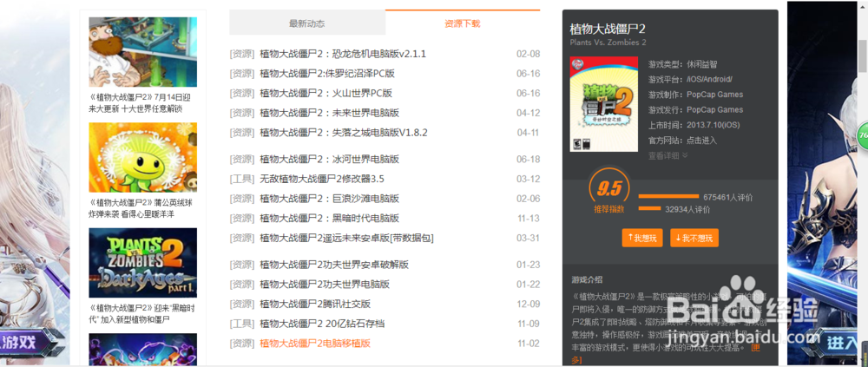Viewport: 868px width, 367px height.
Task: Open 植物大战僵尸2腾讯社交版 link
Action: (315, 304)
